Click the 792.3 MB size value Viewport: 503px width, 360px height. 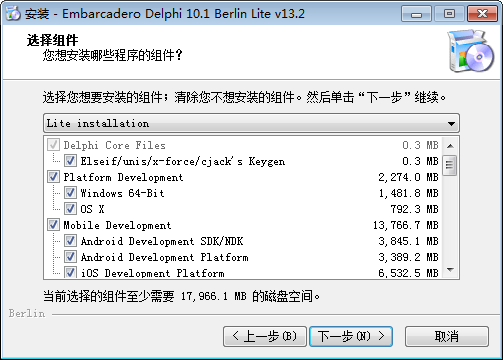coord(414,209)
